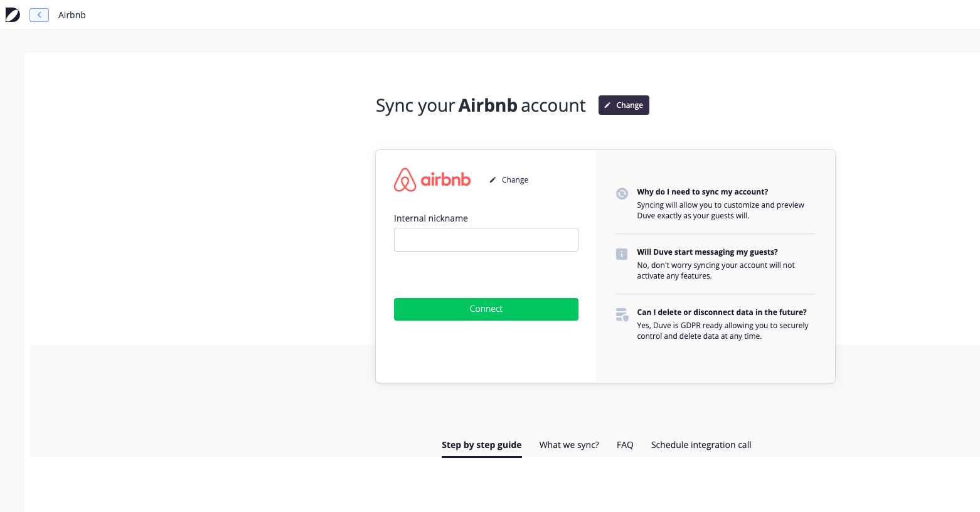
Task: Click the data shield icon beside the GDPR question
Action: pos(622,314)
